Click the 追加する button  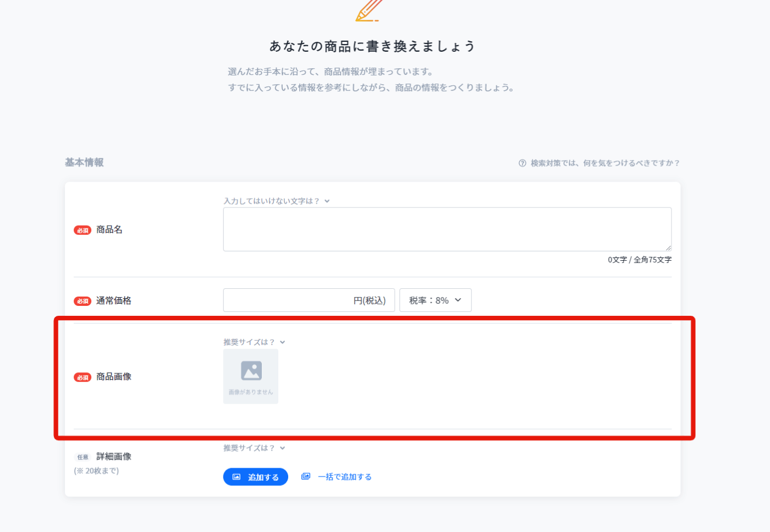pyautogui.click(x=256, y=477)
